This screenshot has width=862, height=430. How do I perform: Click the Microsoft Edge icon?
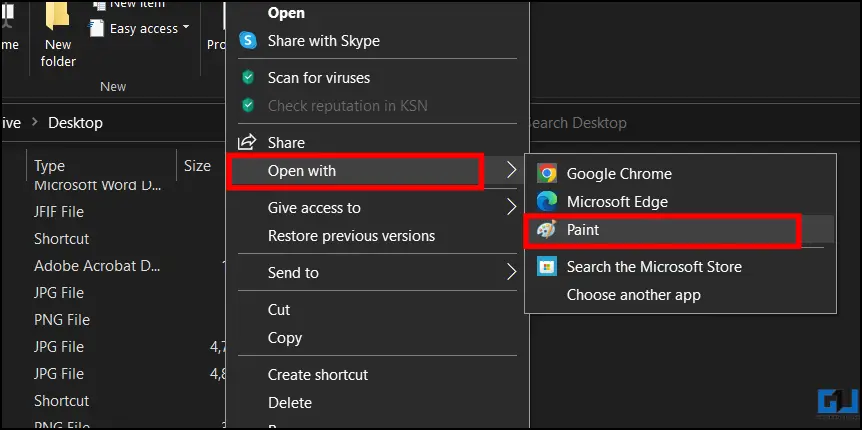click(x=547, y=202)
